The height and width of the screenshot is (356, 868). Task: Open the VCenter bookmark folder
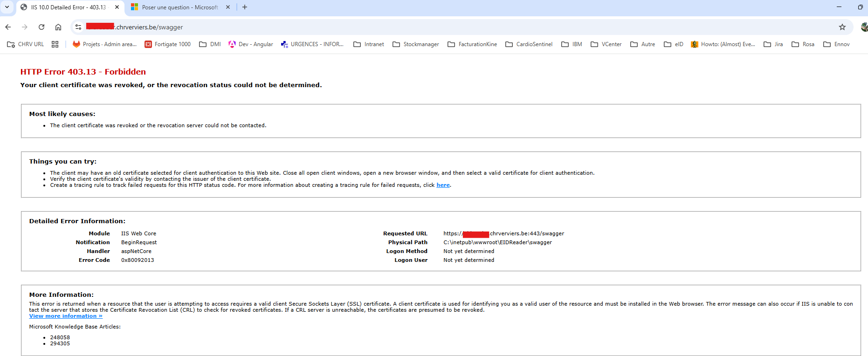[606, 44]
